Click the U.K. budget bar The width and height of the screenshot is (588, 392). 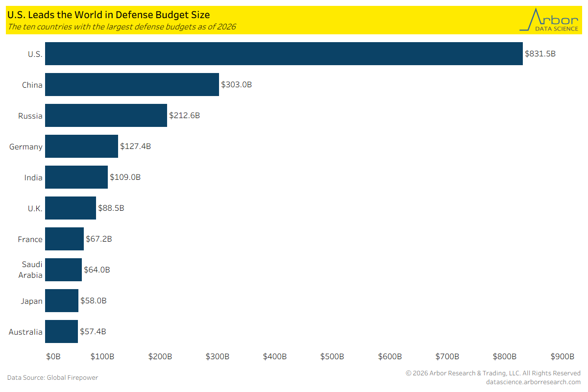71,208
